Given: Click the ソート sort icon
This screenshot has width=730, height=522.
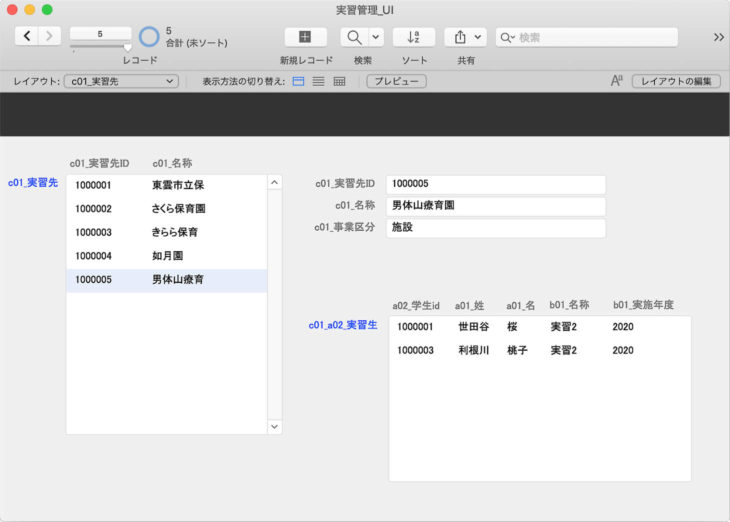Looking at the screenshot, I should [414, 37].
